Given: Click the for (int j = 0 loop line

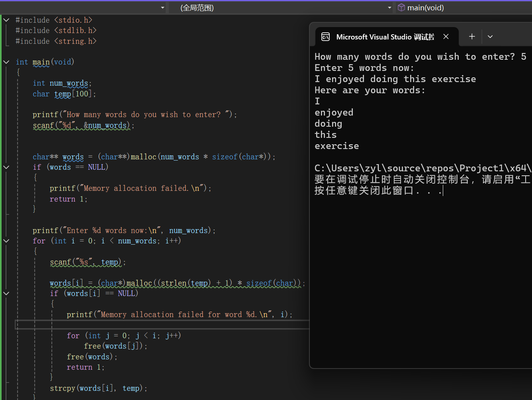Looking at the screenshot, I should pyautogui.click(x=124, y=336).
